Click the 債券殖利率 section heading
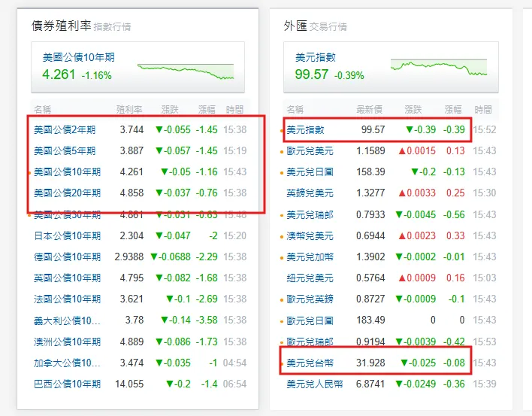The height and width of the screenshot is (416, 532). point(62,26)
